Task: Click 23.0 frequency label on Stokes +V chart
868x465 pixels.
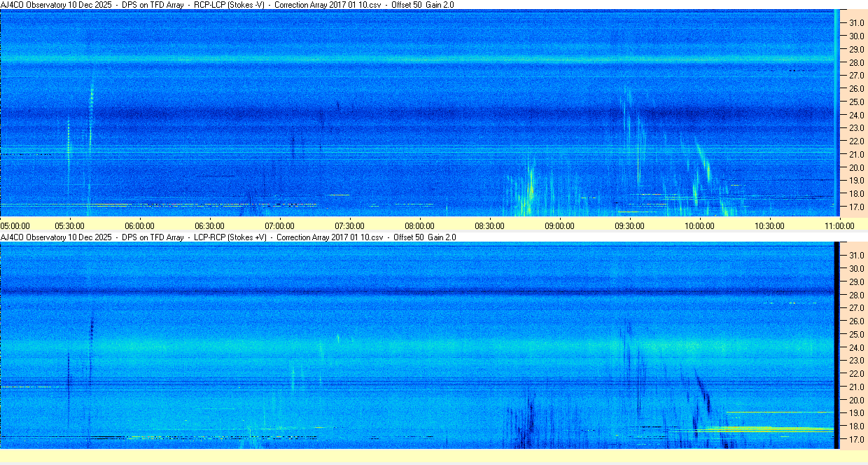Action: (x=857, y=361)
